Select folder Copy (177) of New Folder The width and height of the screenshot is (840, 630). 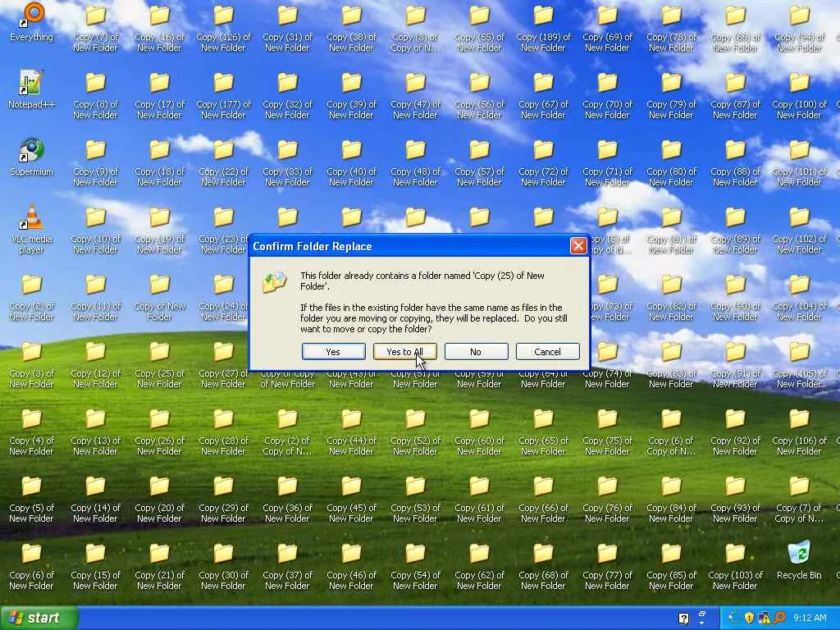[x=223, y=97]
